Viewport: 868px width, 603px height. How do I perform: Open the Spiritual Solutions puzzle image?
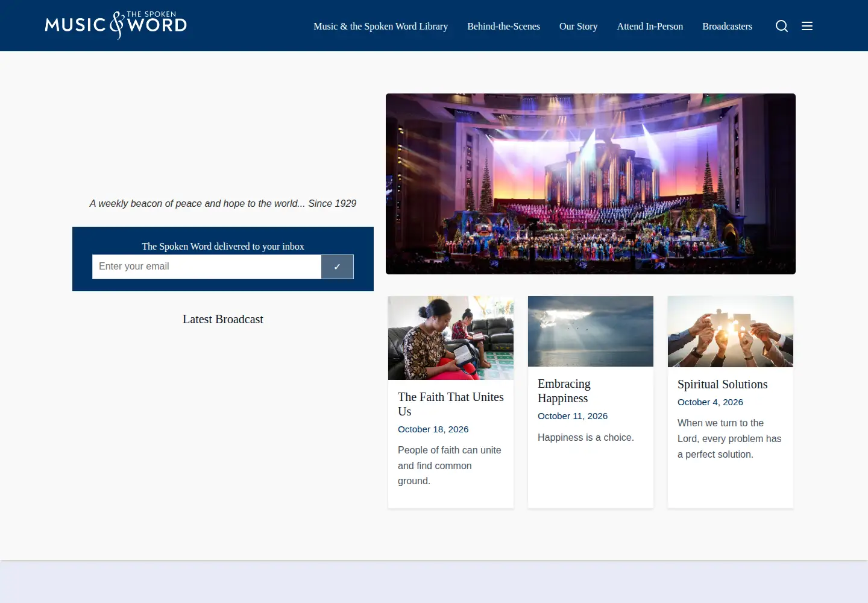point(731,332)
